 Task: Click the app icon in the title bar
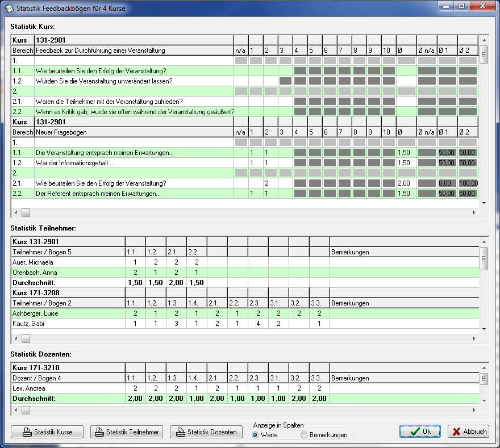click(x=9, y=9)
